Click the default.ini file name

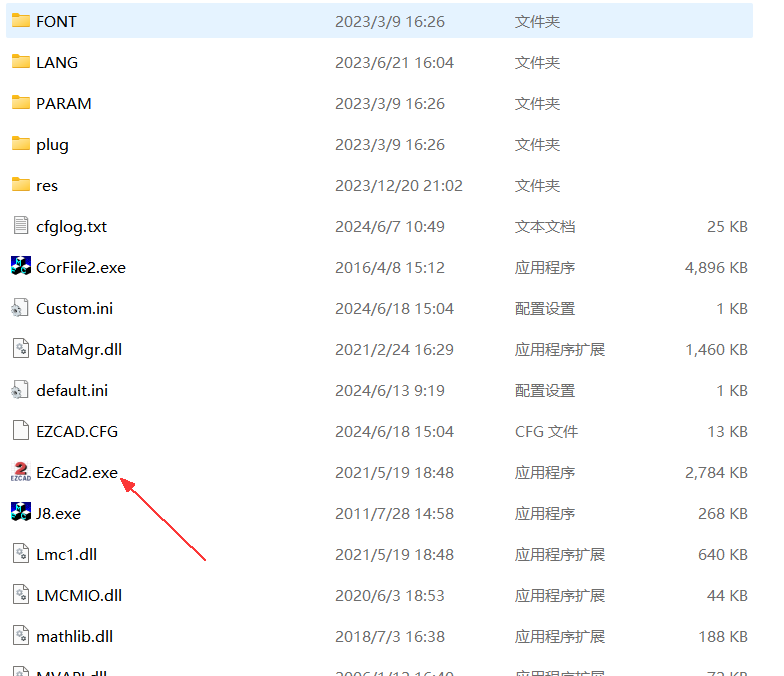72,390
